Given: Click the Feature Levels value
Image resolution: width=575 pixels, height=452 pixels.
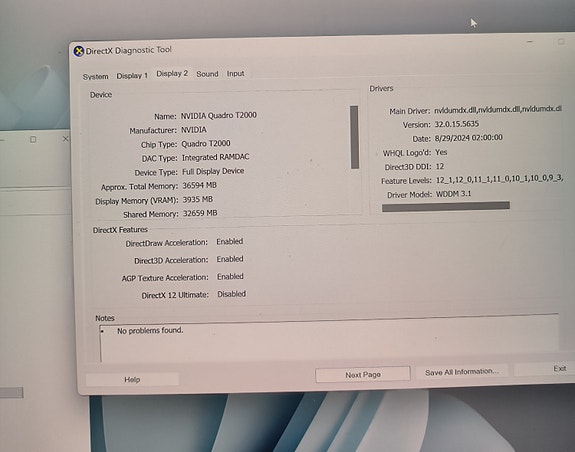Looking at the screenshot, I should click(499, 180).
